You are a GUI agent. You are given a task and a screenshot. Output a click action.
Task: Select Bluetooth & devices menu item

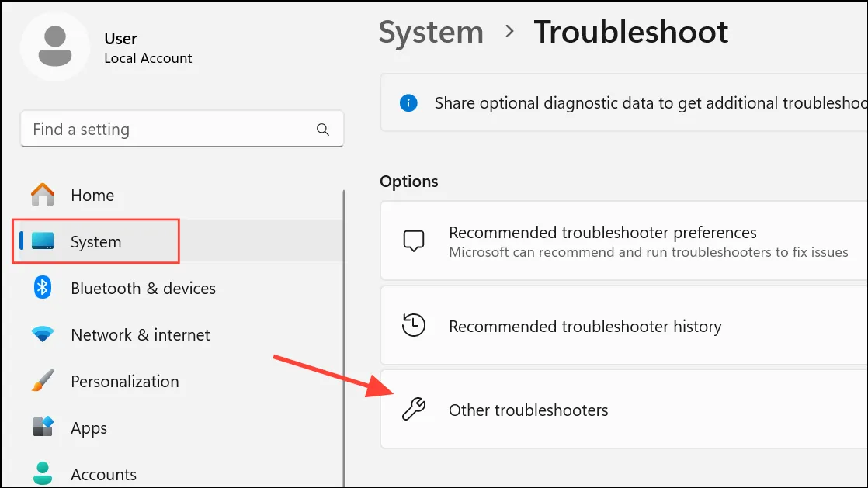[x=177, y=288]
